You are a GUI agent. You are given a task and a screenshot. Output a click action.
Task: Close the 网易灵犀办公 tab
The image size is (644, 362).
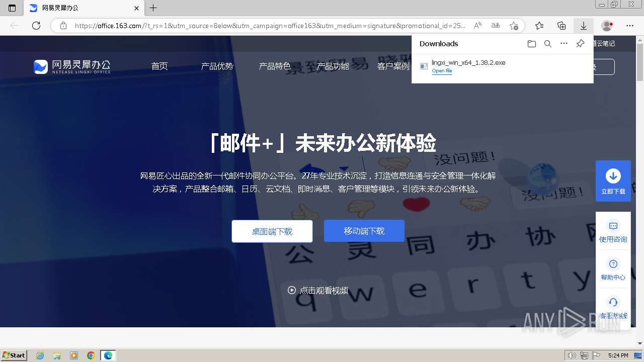(x=137, y=8)
